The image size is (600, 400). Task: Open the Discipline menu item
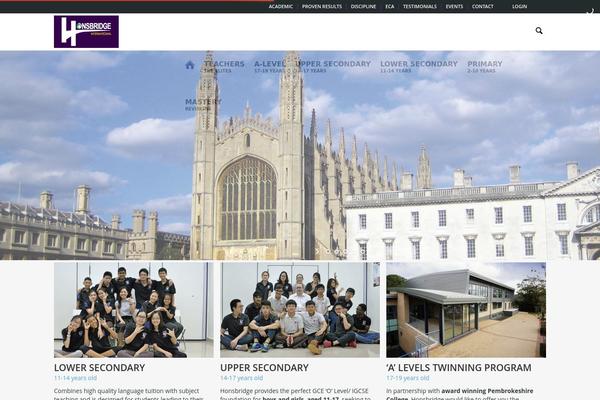click(363, 7)
